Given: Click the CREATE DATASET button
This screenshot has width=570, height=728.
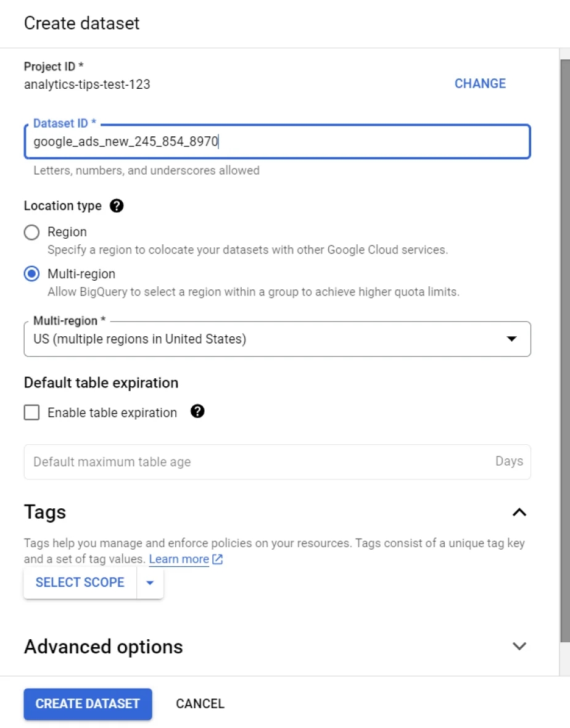Looking at the screenshot, I should pos(88,704).
